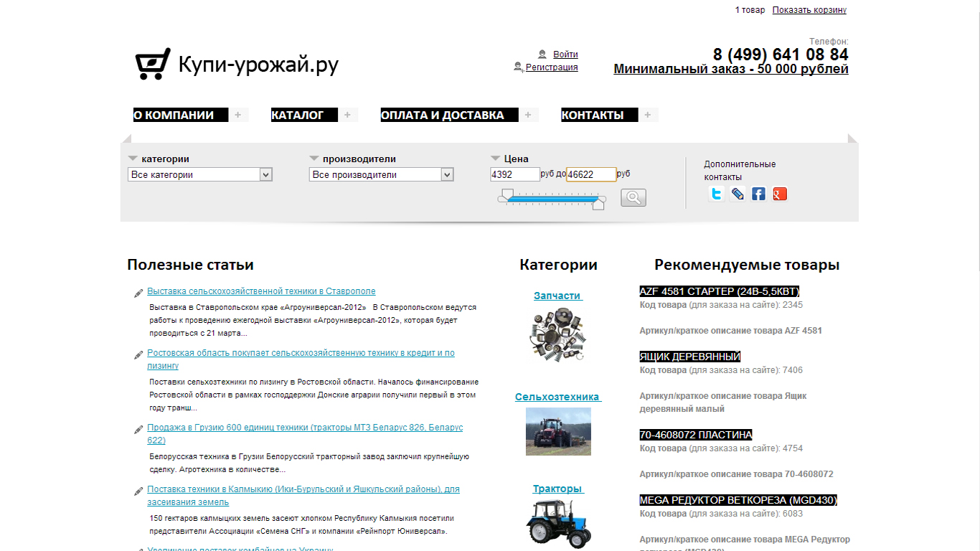Collapse the производители filter triangle
Viewport: 980px width, 551px height.
tap(314, 159)
